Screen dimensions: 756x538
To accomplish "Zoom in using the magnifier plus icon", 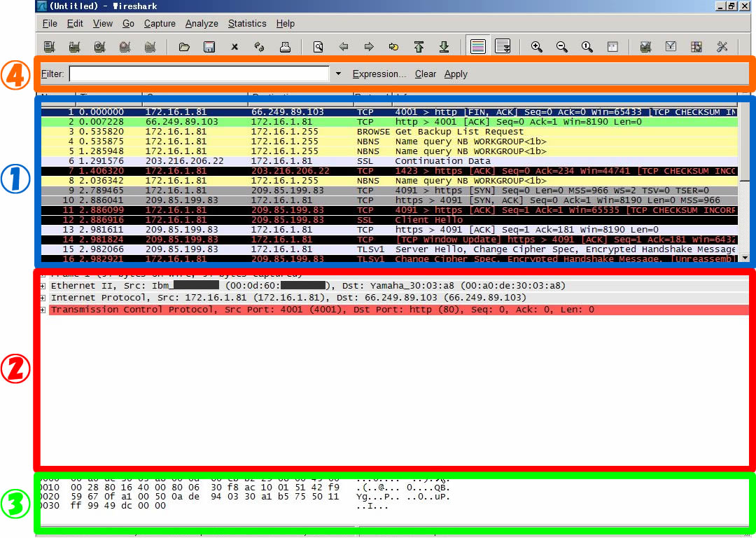I will click(537, 47).
